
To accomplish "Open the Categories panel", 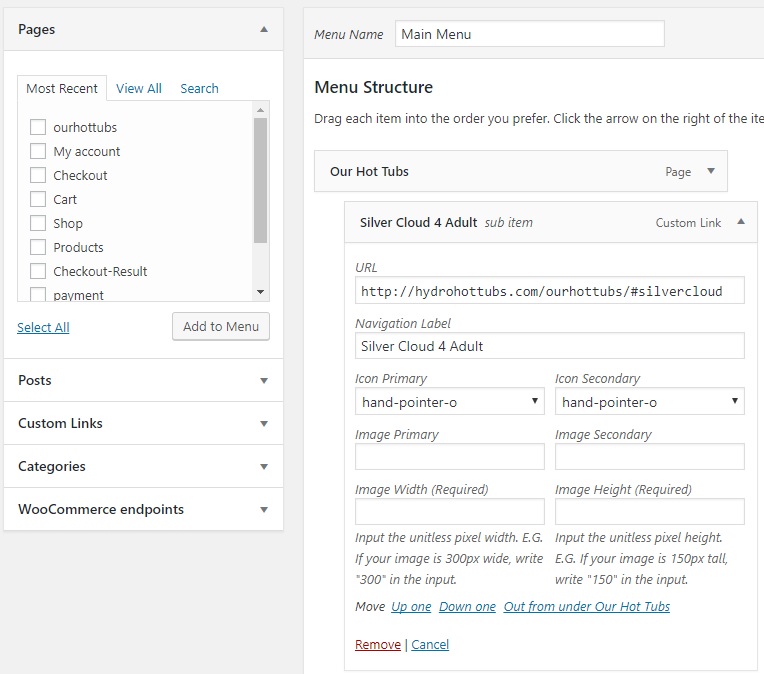I will (264, 467).
